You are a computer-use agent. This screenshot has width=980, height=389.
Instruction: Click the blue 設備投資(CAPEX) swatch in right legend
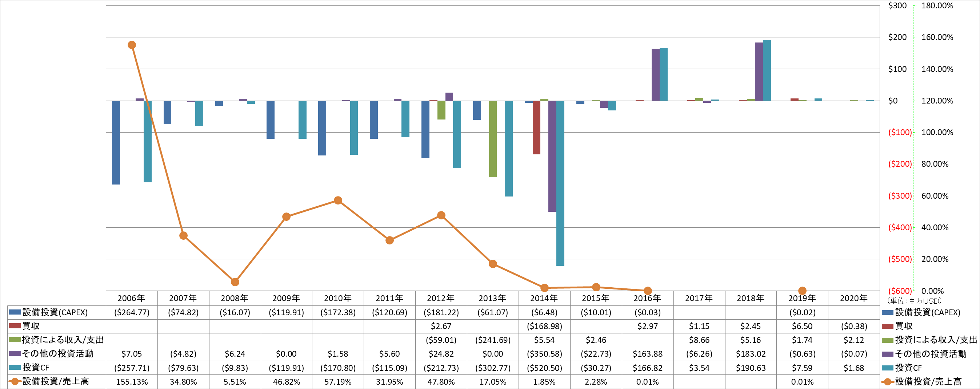tap(887, 312)
